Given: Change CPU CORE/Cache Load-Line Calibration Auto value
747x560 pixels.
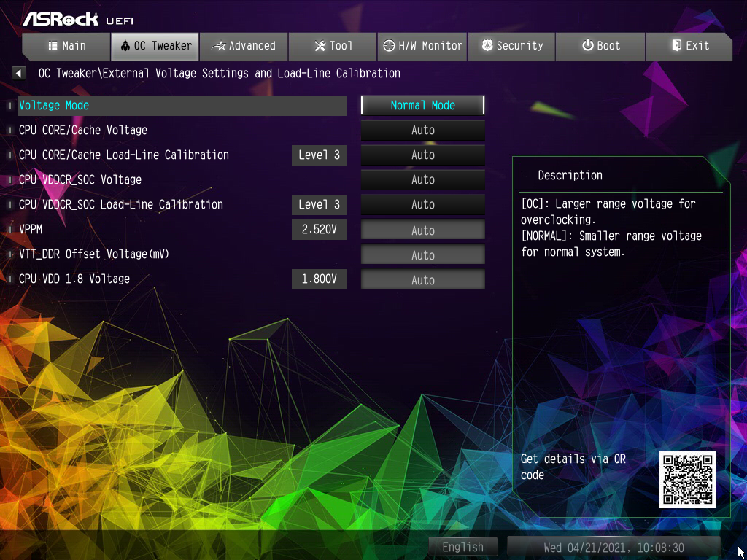Looking at the screenshot, I should [422, 155].
